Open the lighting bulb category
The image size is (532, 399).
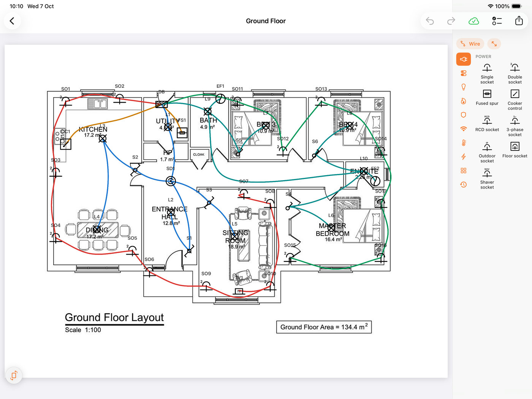click(x=464, y=87)
